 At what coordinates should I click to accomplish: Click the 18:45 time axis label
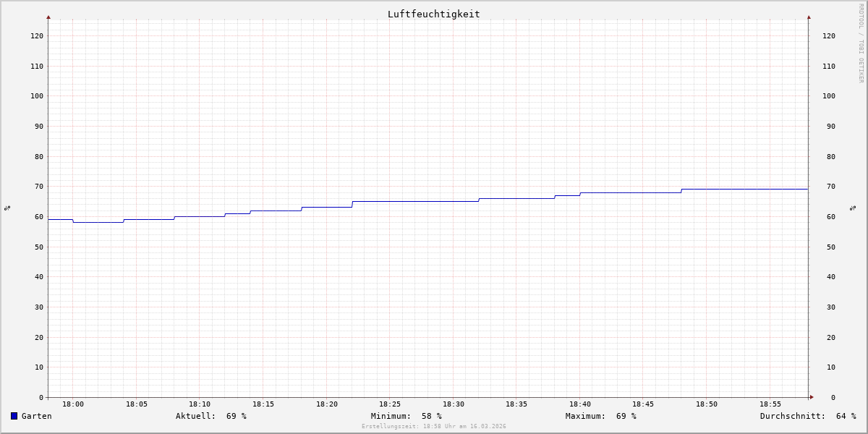coord(644,404)
